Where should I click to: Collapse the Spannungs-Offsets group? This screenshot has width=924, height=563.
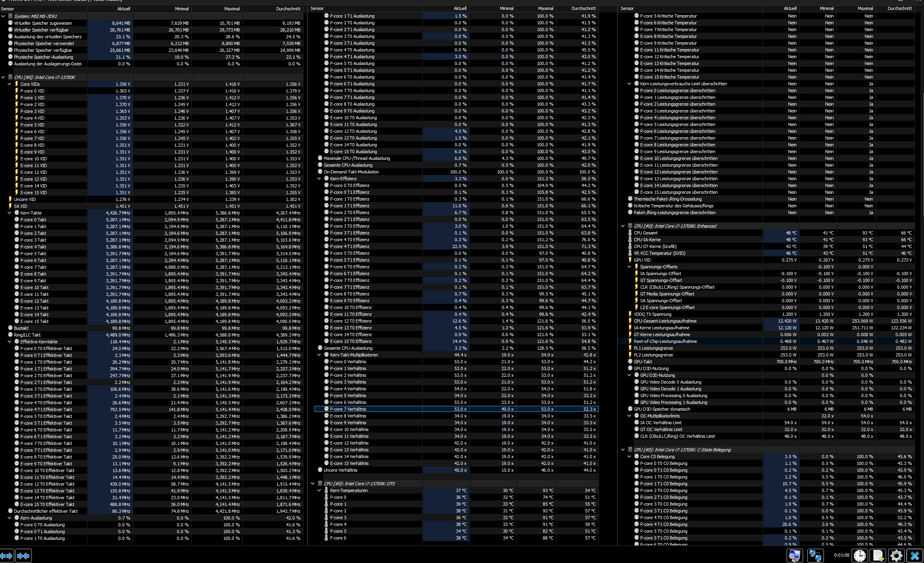(x=629, y=267)
